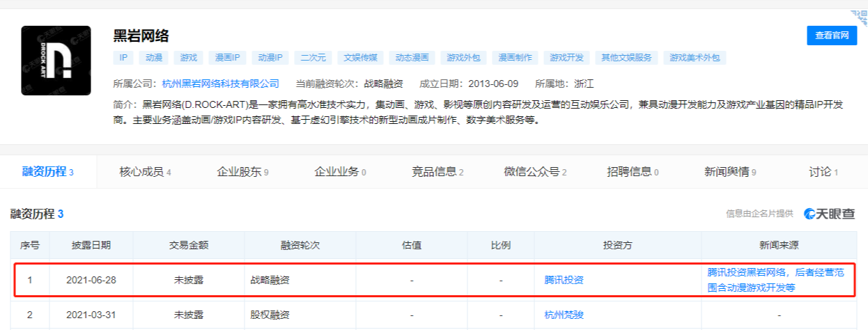
Task: Switch to the 融资历程 tab
Action: [48, 172]
